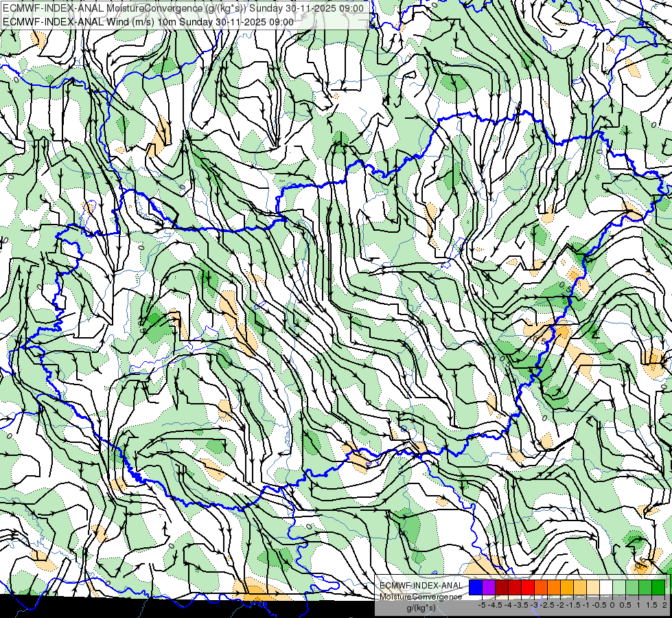This screenshot has width=672, height=618.
Task: Pick the legend swatch between 0.5 and 1
Action: click(632, 588)
